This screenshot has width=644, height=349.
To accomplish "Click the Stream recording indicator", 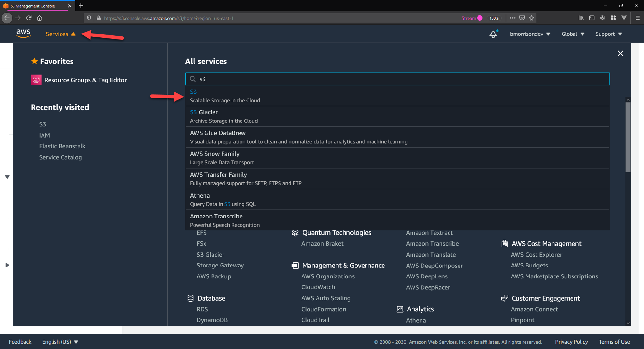I will [472, 18].
